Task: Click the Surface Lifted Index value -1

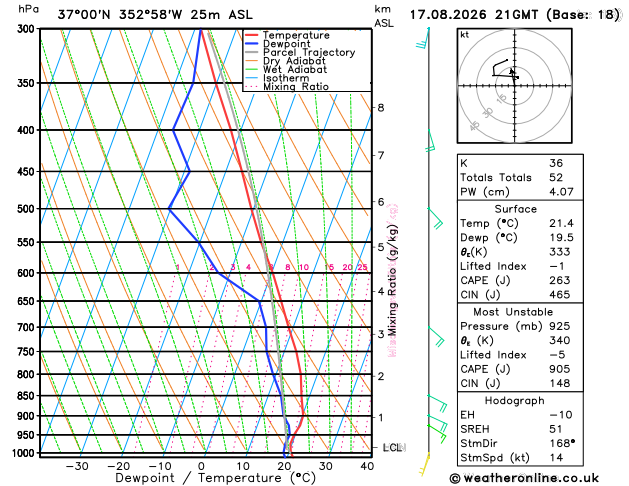Action: click(x=557, y=266)
